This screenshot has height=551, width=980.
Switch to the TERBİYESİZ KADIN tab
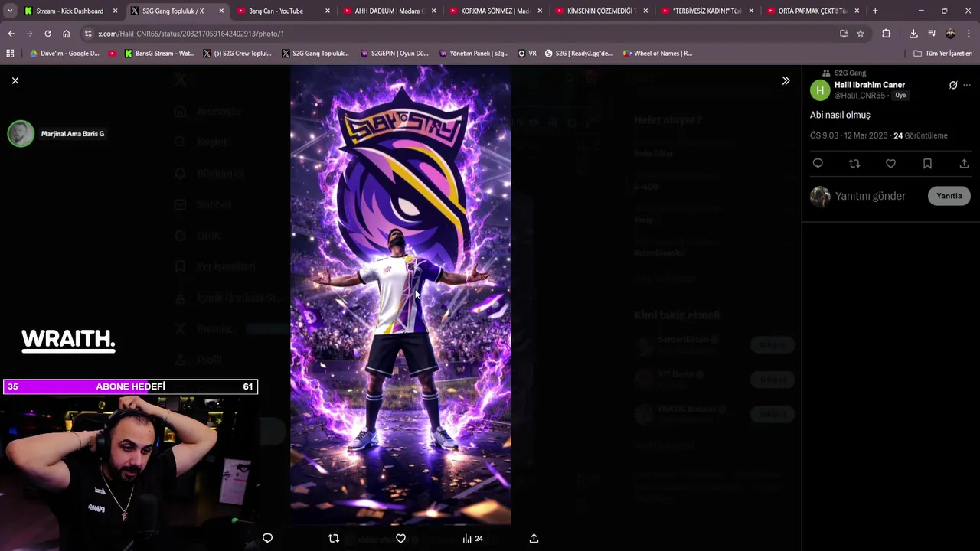pos(707,11)
